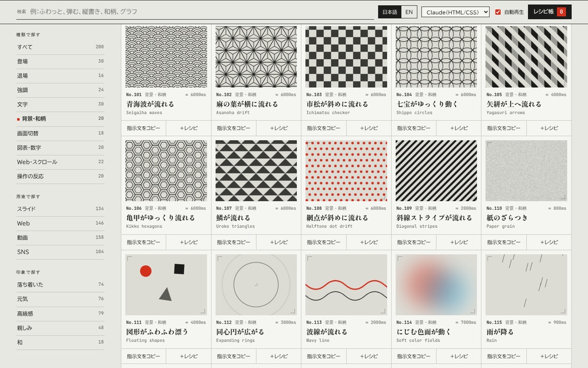Copy prompt for No.108 網点が斜めに流れる
The height and width of the screenshot is (368, 588).
coord(324,242)
